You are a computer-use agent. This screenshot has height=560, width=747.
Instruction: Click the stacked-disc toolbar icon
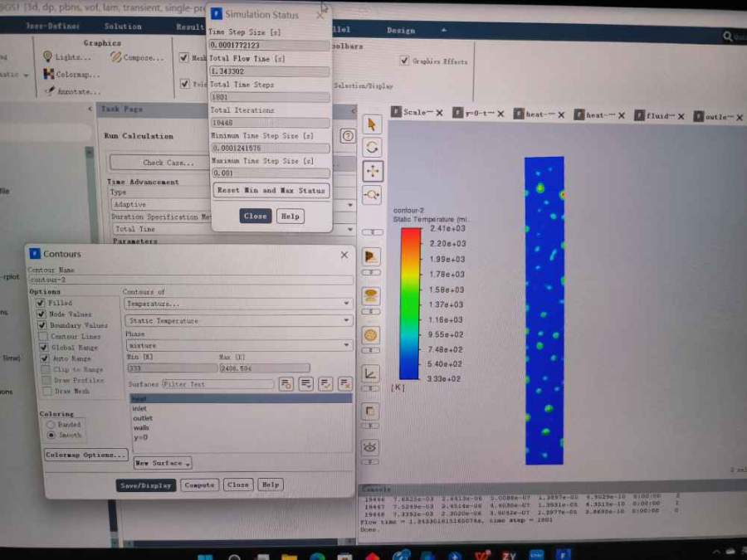click(371, 296)
